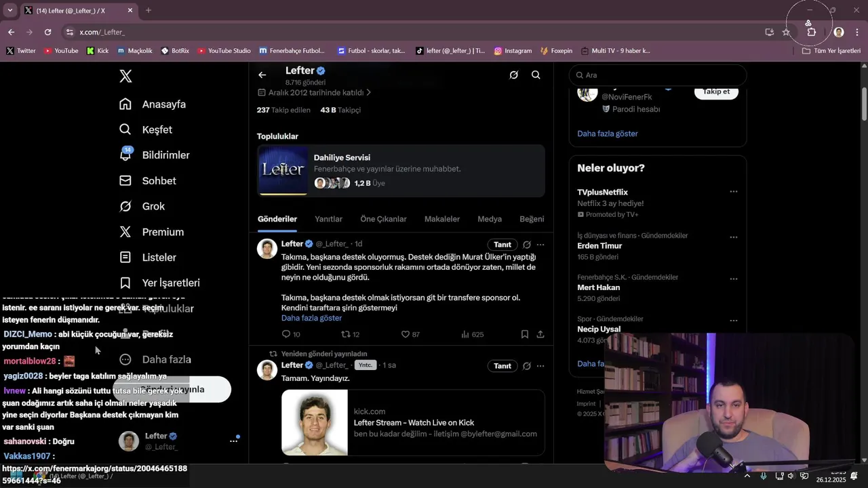Bookmark this page star icon
The image size is (868, 488).
pyautogui.click(x=786, y=32)
